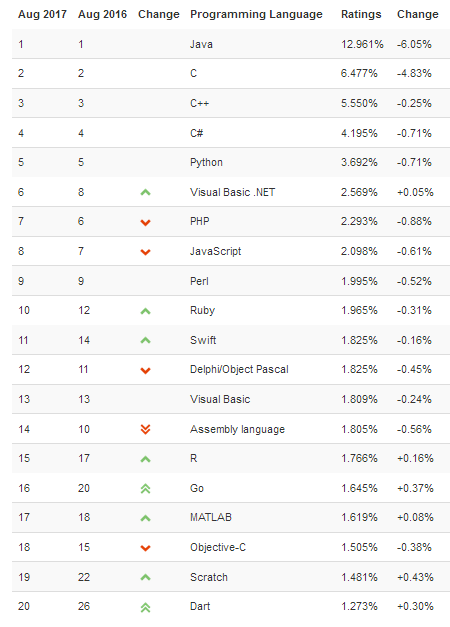
Task: Click the green up arrow beside Visual Basic .NET
Action: pyautogui.click(x=146, y=193)
